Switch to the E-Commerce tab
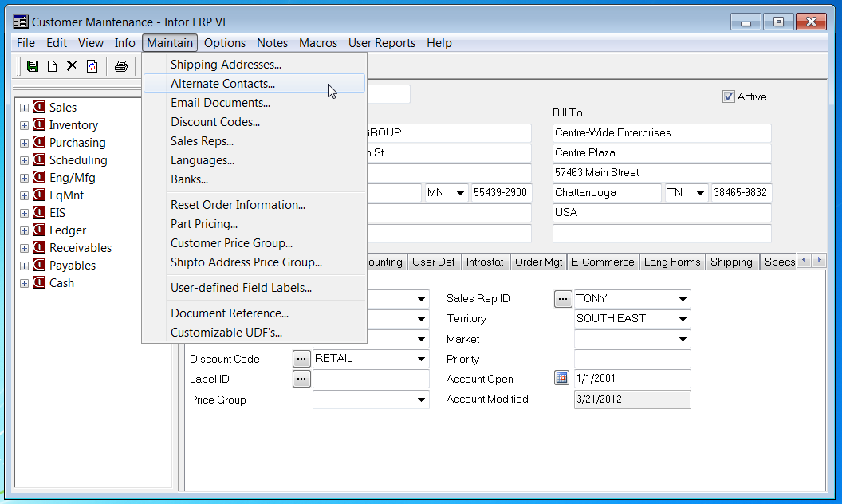Viewport: 842px width, 504px height. pos(603,262)
